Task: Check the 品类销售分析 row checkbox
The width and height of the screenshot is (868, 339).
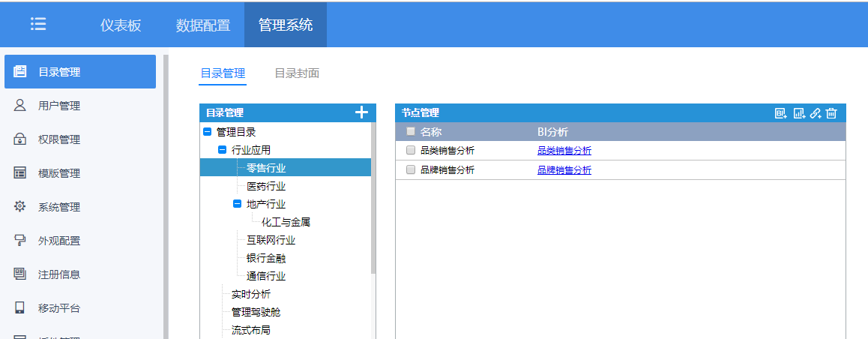Action: pyautogui.click(x=410, y=150)
